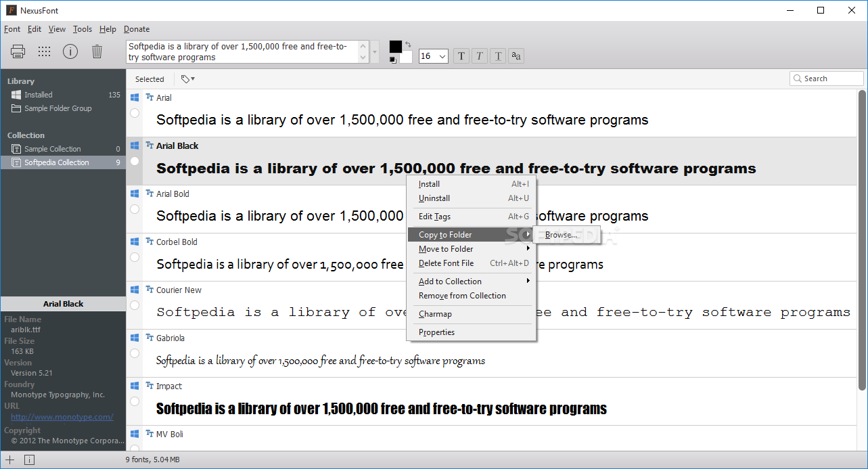Choose Charmap from the context menu
The height and width of the screenshot is (469, 868).
[471, 314]
